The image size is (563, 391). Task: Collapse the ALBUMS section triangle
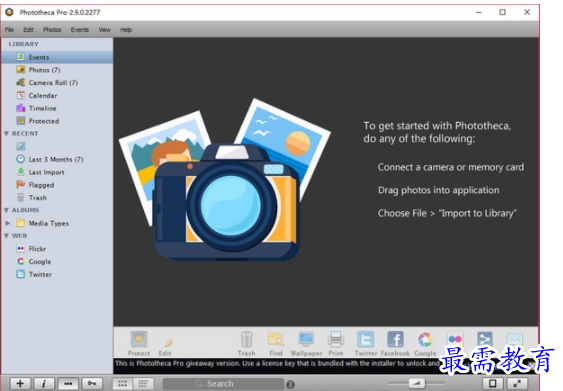[6, 210]
